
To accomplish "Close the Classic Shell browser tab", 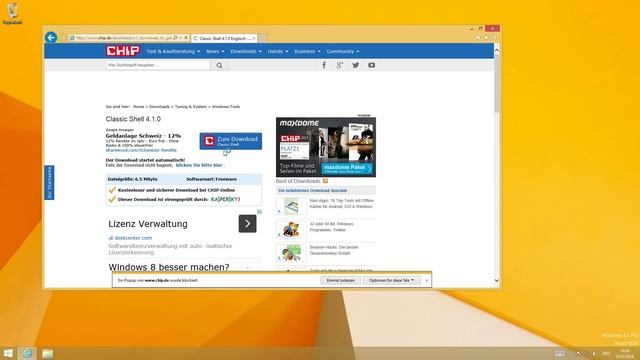I will click(x=254, y=38).
